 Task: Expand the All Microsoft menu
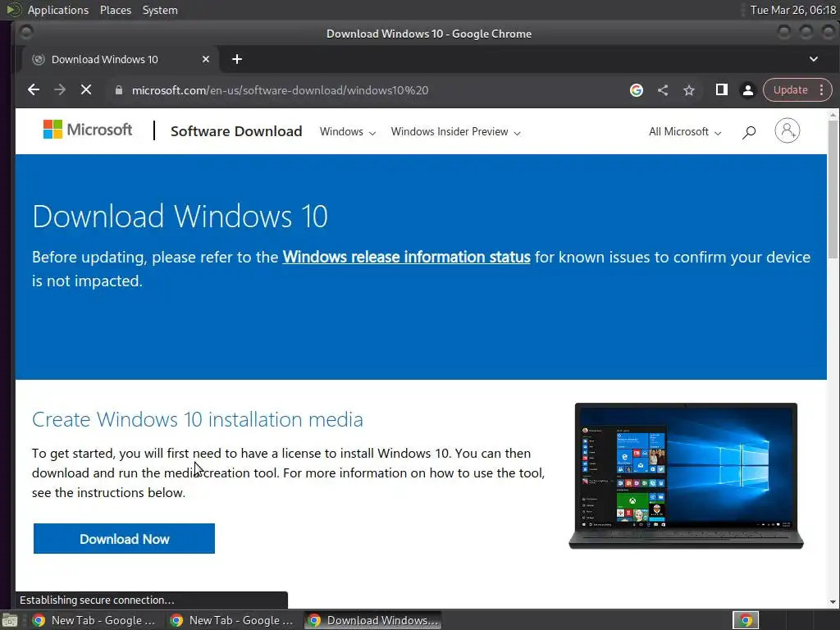[685, 132]
